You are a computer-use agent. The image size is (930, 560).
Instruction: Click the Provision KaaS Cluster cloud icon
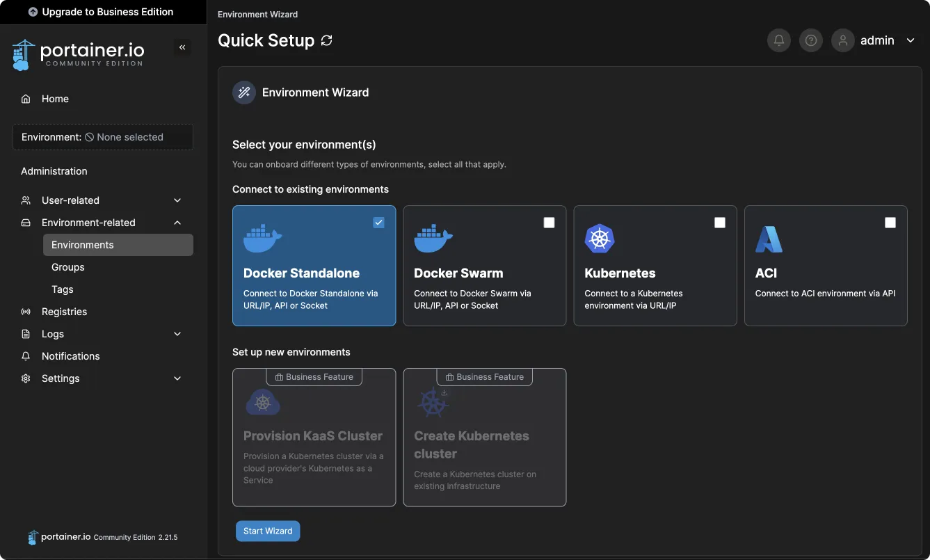click(x=263, y=402)
